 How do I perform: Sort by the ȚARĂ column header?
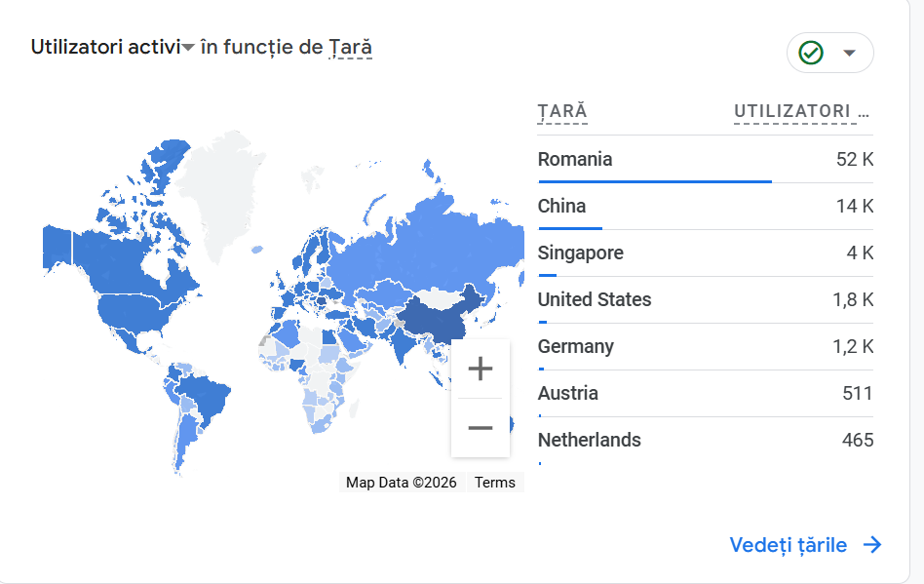(562, 112)
